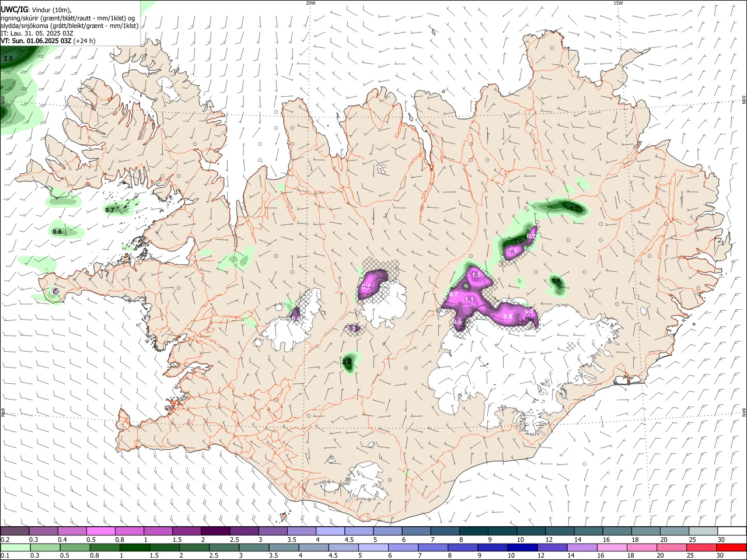
Task: Select the light lavender 4–4.5 swatch on the top scale
Action: tap(330, 531)
